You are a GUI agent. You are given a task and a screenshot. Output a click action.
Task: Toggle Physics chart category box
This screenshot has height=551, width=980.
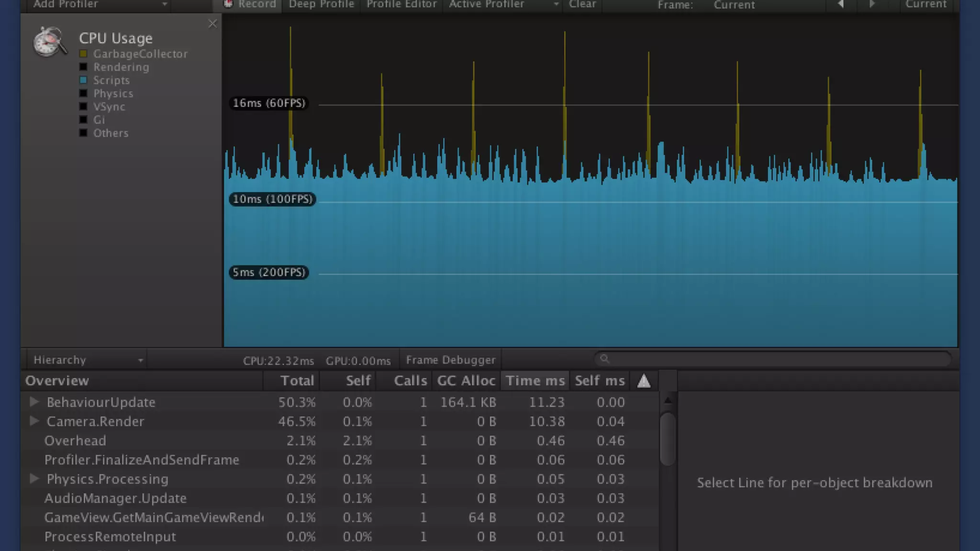83,93
